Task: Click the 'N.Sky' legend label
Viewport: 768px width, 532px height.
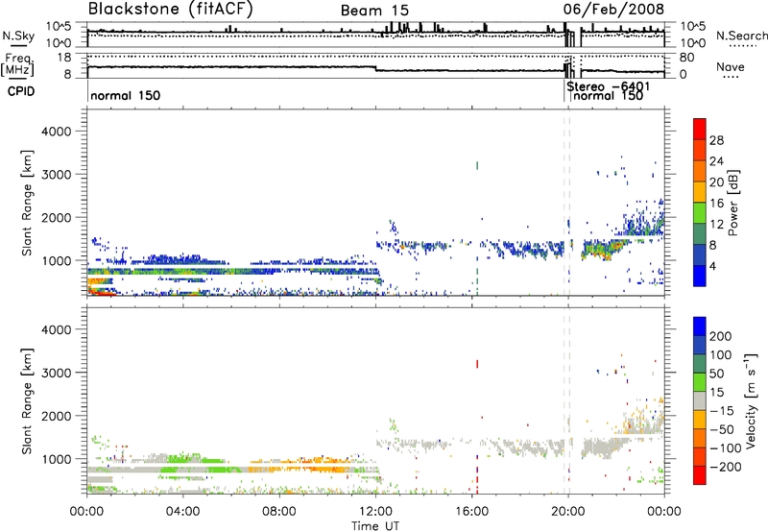Action: 18,36
